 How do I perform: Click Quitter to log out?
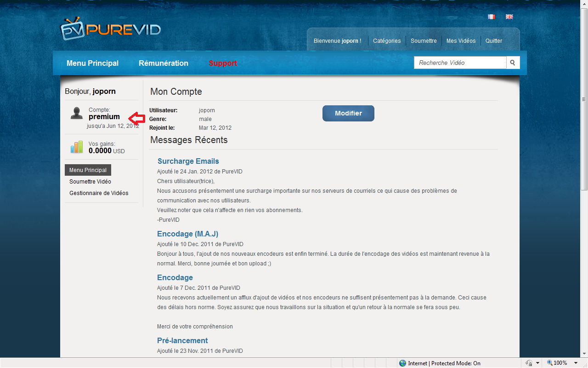pos(494,41)
